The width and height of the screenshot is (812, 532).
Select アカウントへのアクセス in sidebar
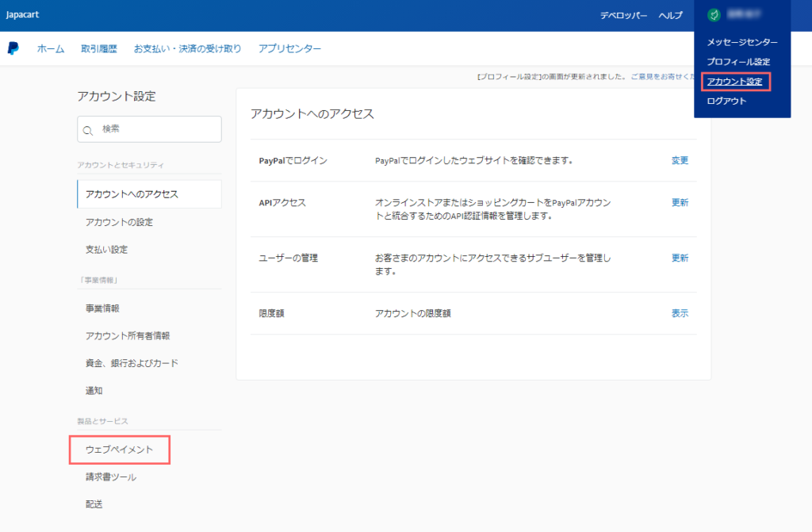[x=149, y=194]
